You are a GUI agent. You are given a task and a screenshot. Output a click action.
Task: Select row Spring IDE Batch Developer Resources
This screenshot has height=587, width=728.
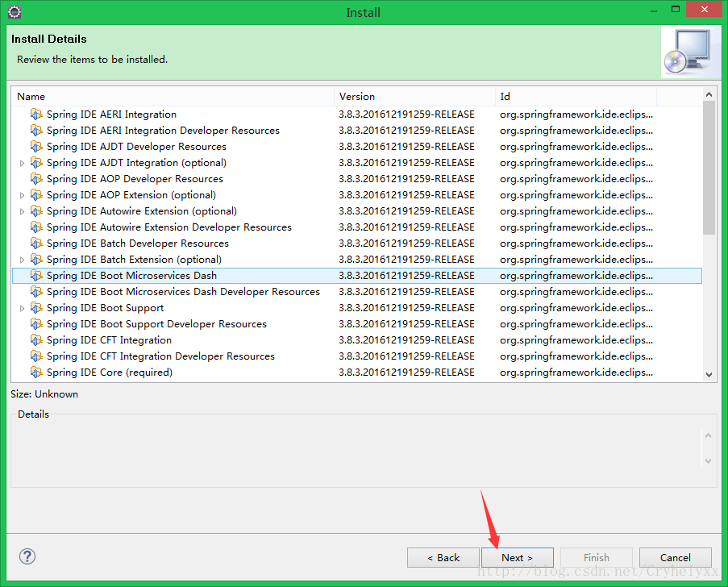pyautogui.click(x=356, y=244)
